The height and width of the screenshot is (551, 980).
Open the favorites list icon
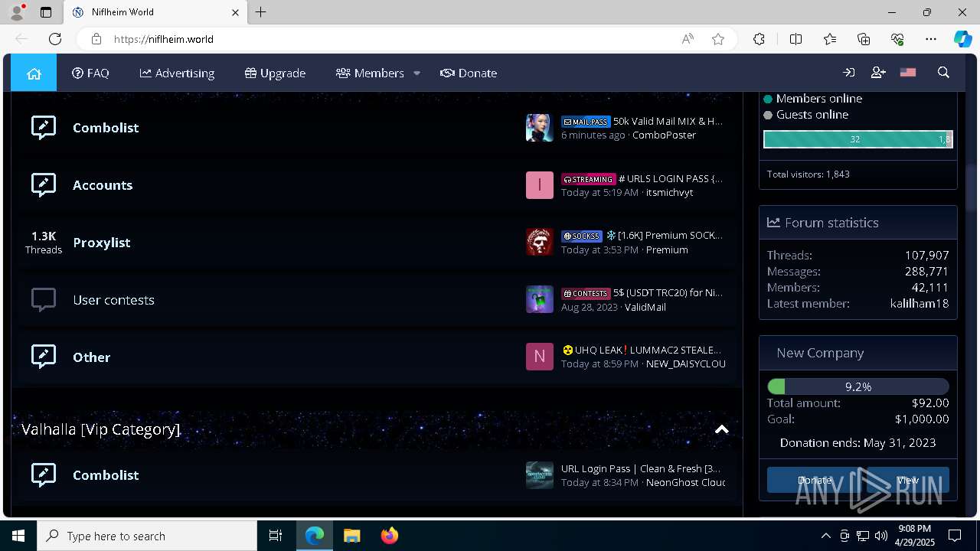click(830, 39)
